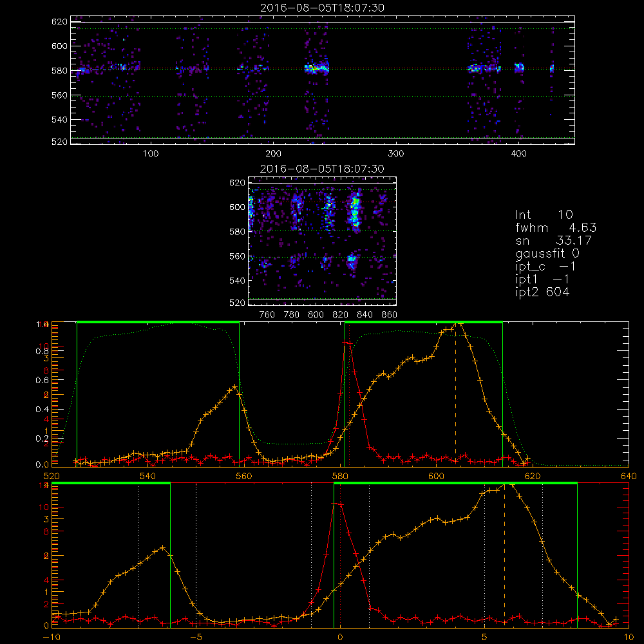Screen dimensions: 644x644
Task: Select the 'Int 10' parameter line
Action: click(544, 214)
